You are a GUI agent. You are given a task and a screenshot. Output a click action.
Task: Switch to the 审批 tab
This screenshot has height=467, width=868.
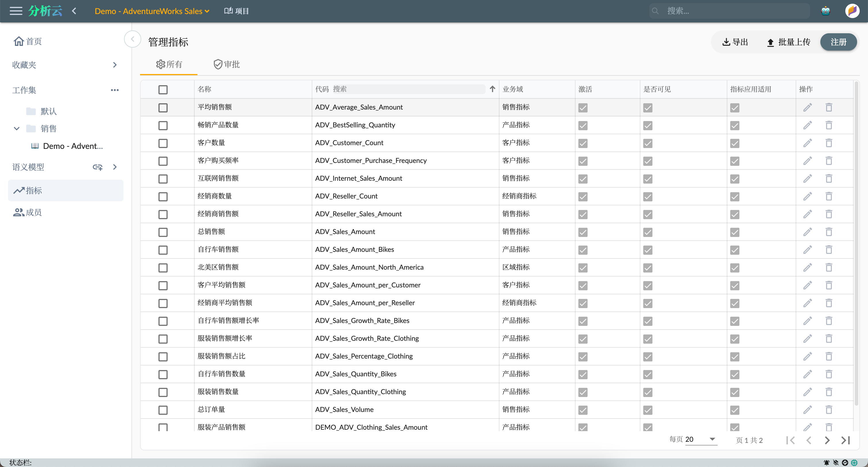[226, 64]
